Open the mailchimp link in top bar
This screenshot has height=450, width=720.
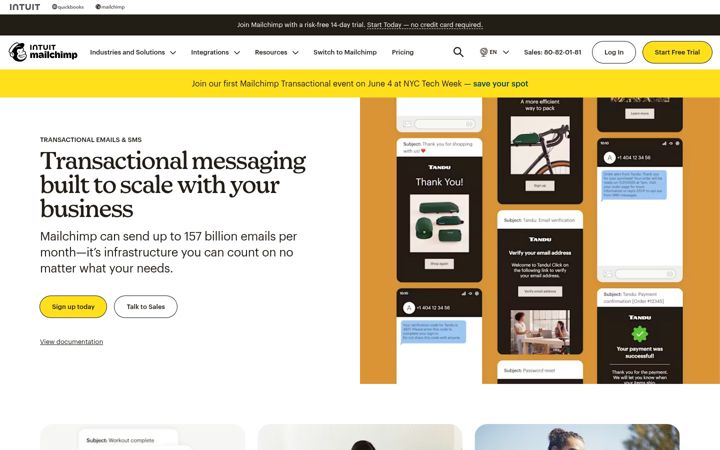click(110, 7)
